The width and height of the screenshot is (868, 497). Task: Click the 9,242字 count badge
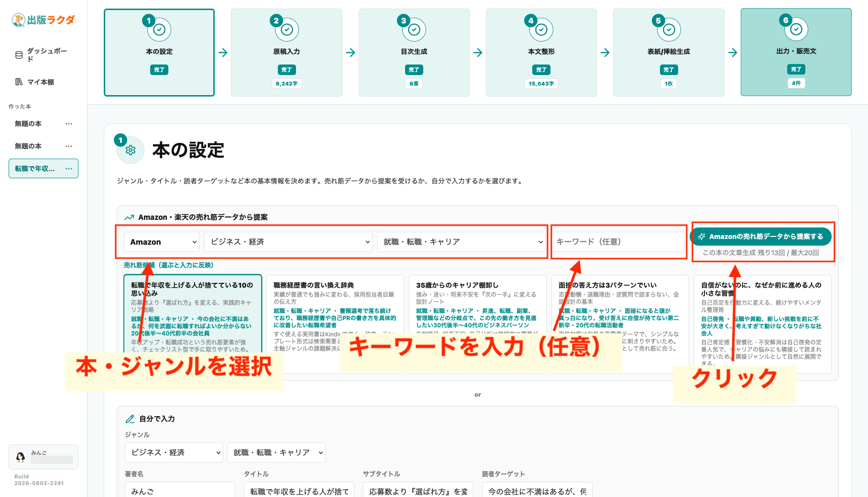coord(286,84)
